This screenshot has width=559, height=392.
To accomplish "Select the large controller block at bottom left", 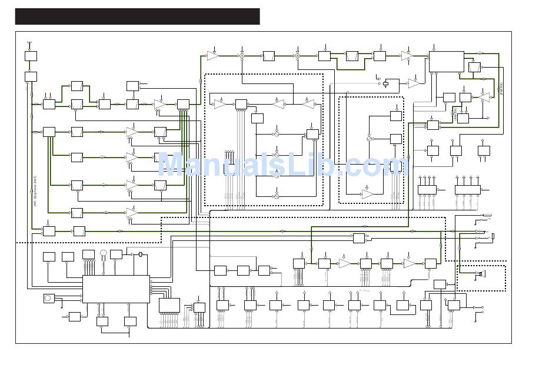I will (116, 289).
